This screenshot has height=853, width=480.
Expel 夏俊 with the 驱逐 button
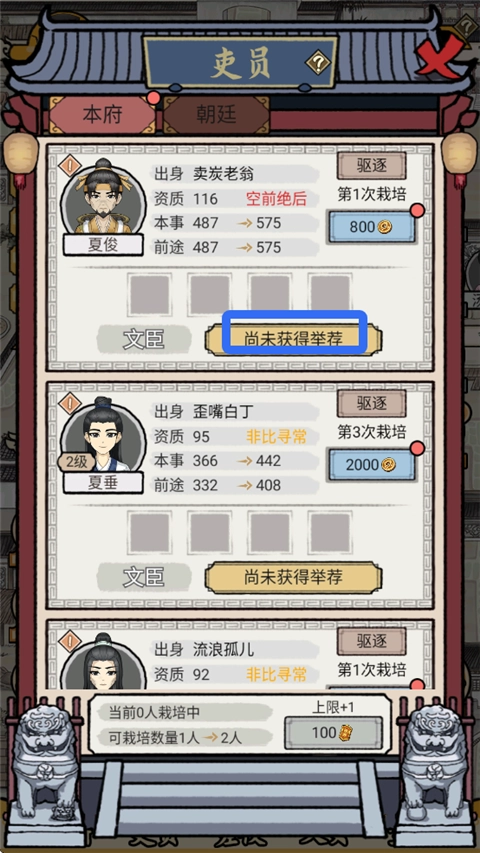pos(372,166)
